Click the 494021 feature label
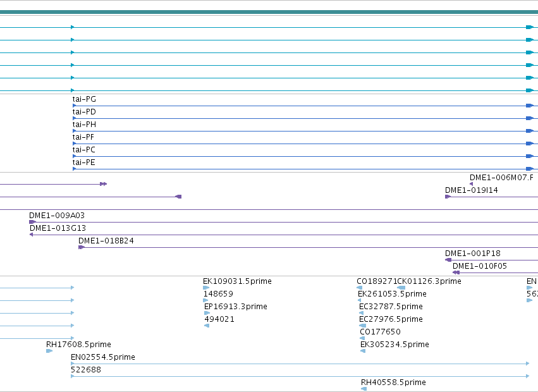 [x=219, y=319]
